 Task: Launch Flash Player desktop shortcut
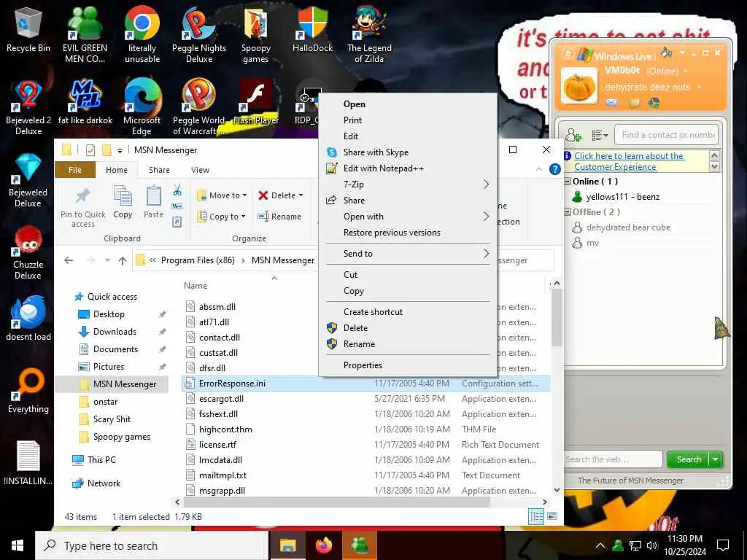(x=256, y=103)
